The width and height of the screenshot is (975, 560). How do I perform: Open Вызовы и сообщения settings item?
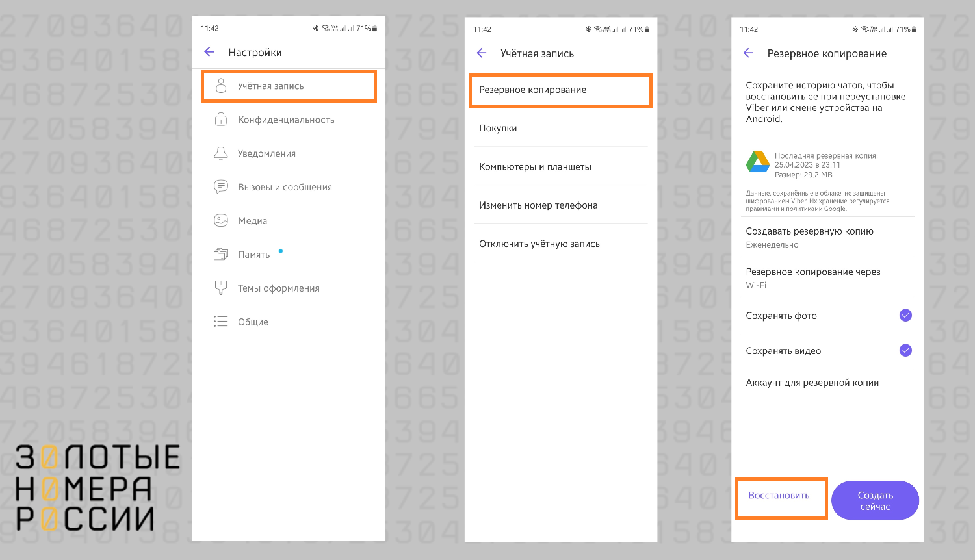pyautogui.click(x=289, y=187)
